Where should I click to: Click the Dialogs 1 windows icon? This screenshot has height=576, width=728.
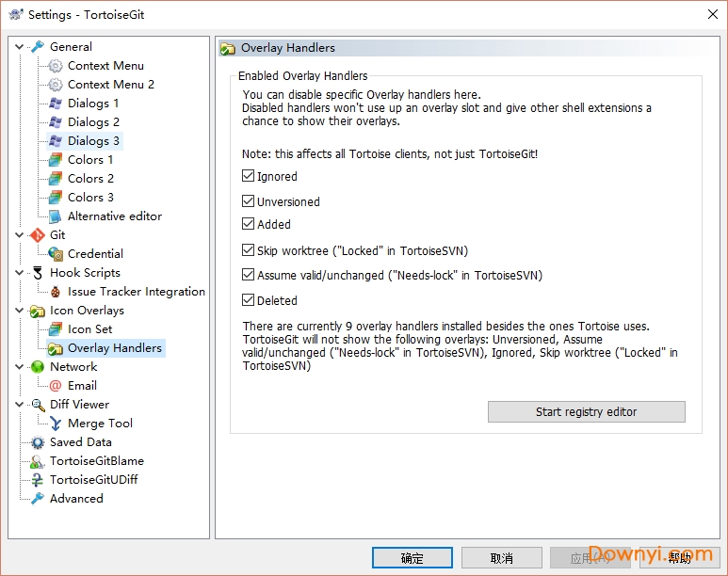point(56,103)
